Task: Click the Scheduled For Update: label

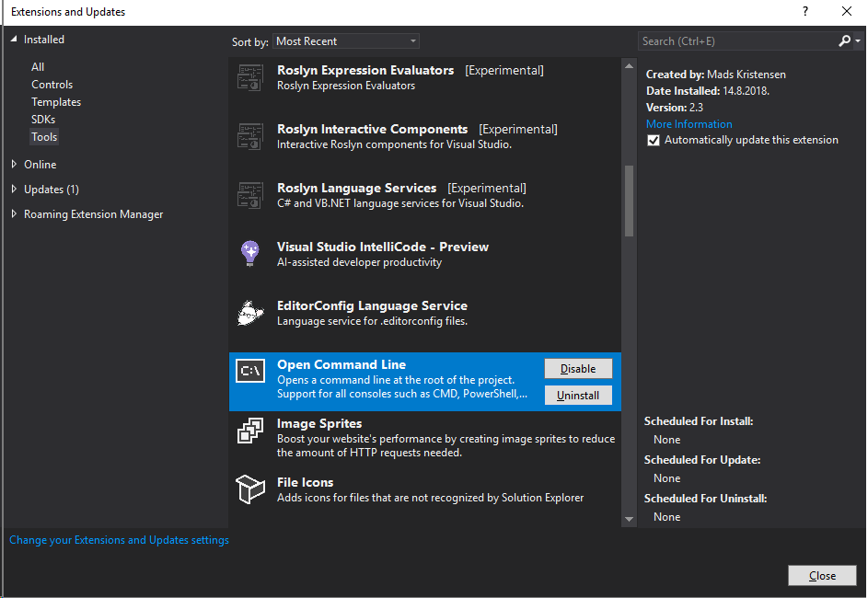Action: pyautogui.click(x=702, y=460)
